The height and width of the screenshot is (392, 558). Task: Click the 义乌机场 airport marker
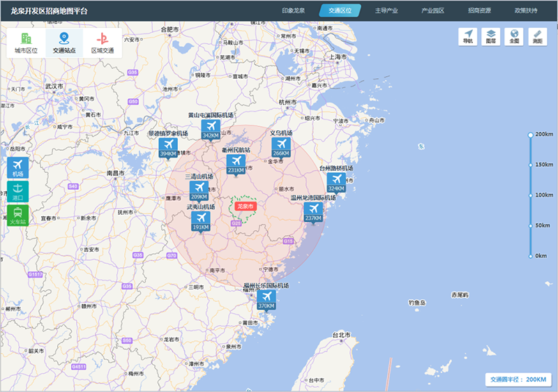281,147
